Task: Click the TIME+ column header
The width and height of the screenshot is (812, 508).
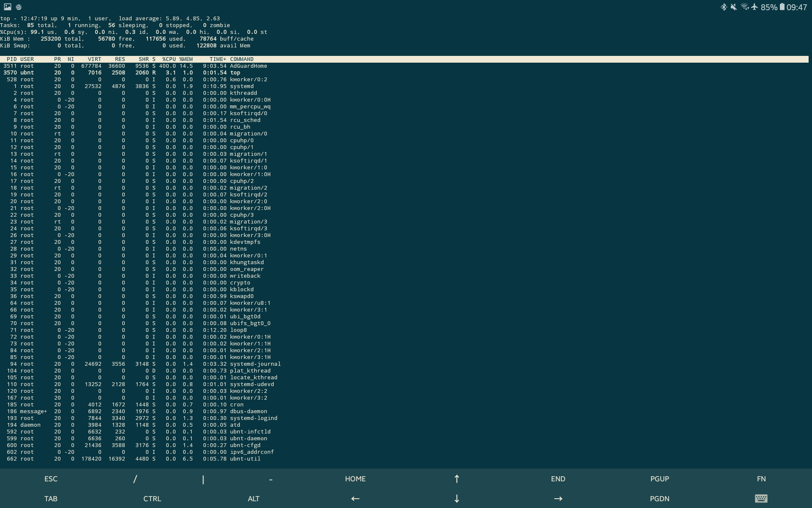Action: point(218,59)
